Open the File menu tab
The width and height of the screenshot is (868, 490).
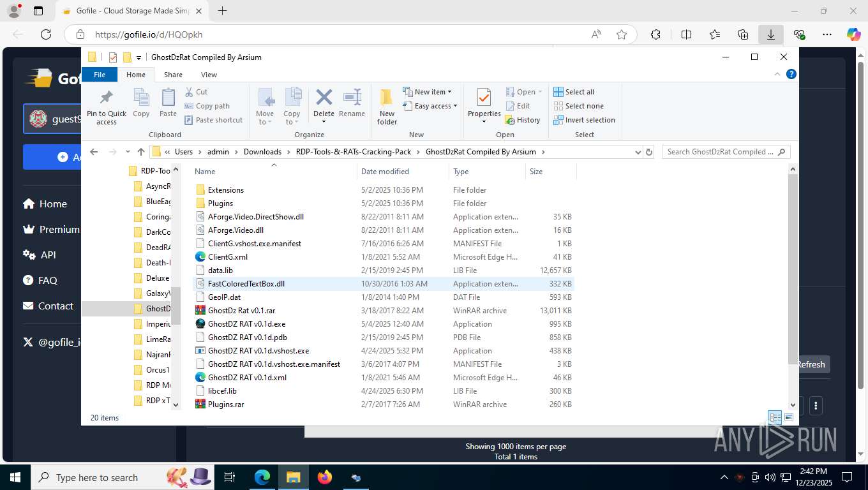(x=100, y=75)
